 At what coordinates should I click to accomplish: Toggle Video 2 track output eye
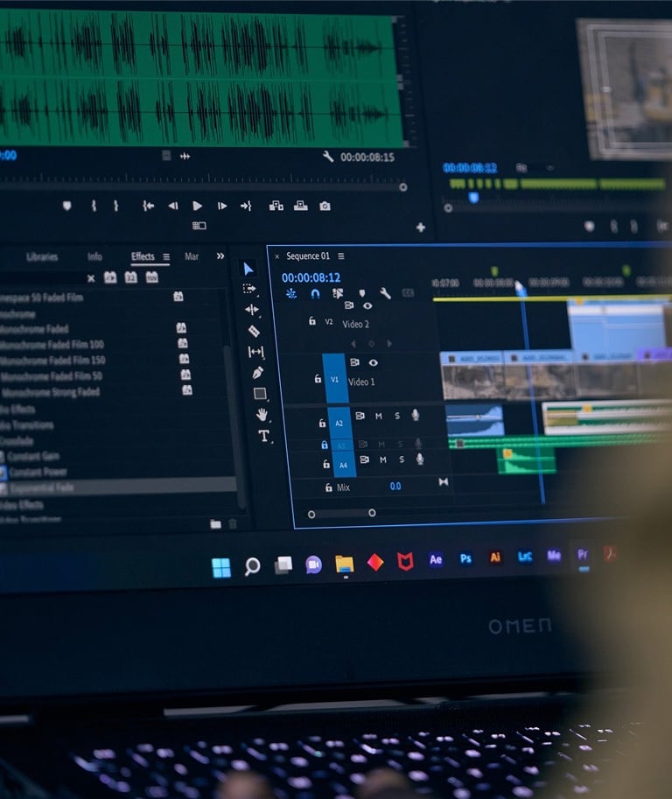(x=367, y=305)
